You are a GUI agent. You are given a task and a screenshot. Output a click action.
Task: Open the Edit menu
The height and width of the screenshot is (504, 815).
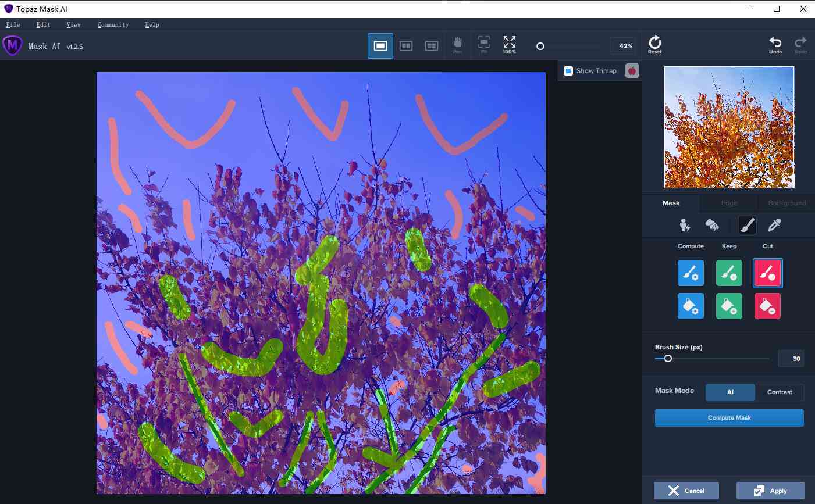[43, 25]
